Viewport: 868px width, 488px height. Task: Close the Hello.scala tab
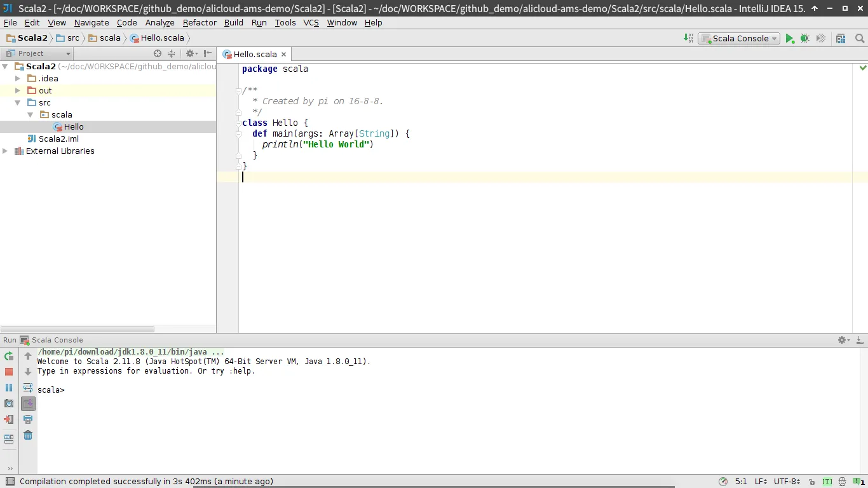point(284,55)
